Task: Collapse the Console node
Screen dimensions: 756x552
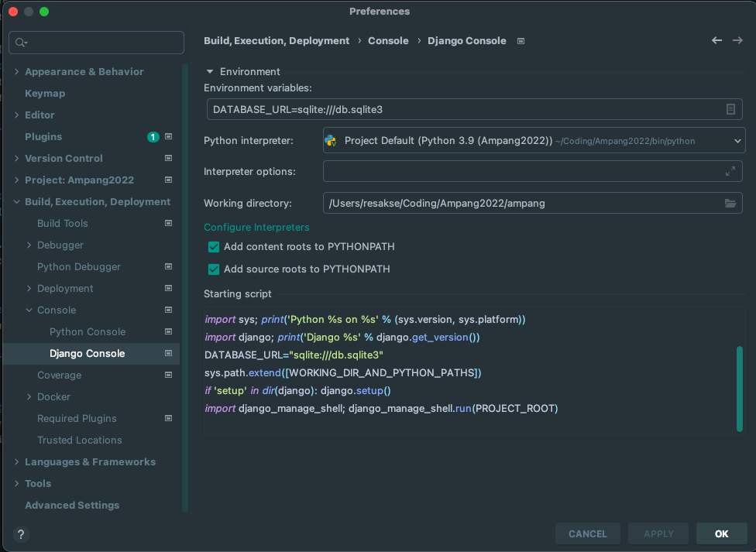Action: (29, 310)
